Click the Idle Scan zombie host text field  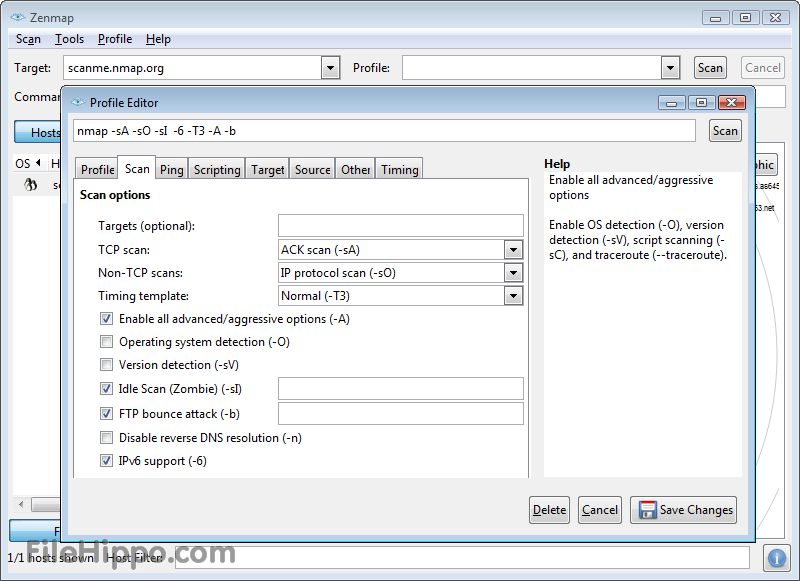click(400, 388)
